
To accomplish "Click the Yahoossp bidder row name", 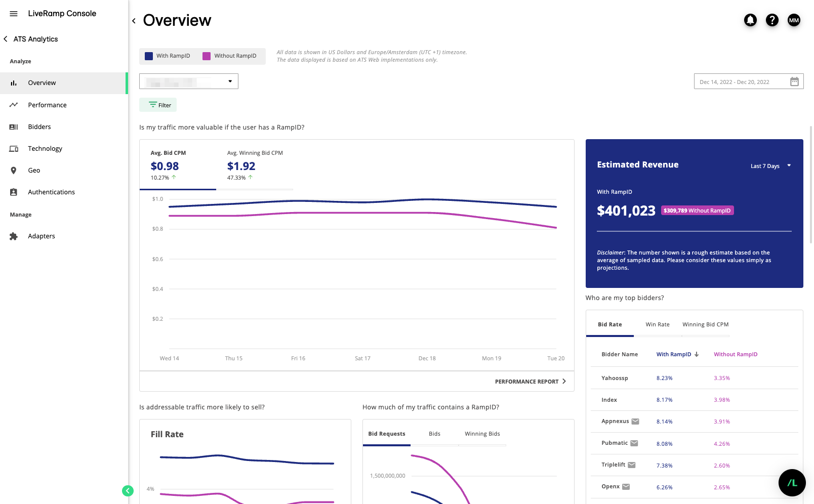I will pyautogui.click(x=615, y=378).
